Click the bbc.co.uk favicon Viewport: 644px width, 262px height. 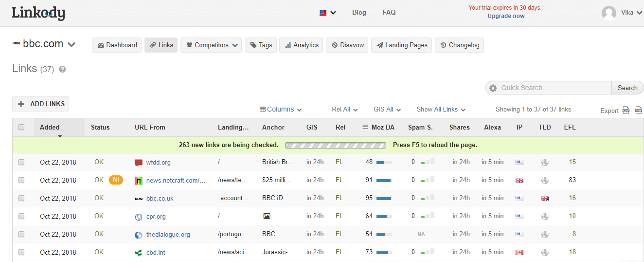click(139, 199)
